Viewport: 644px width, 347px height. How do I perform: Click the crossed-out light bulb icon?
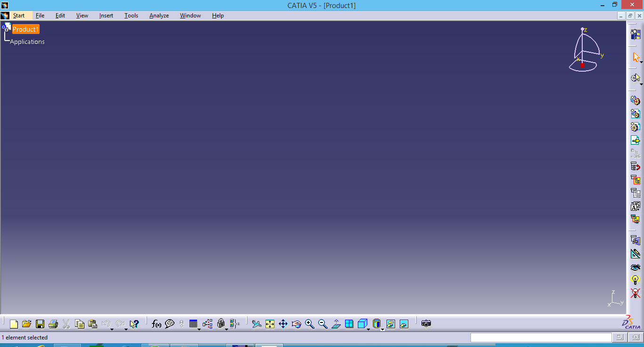point(636,293)
